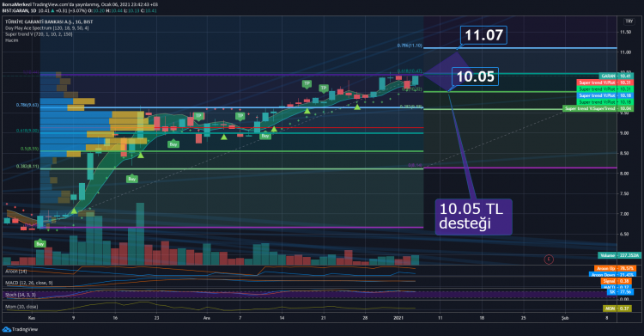Click the 11.50 price axis value

click(x=625, y=32)
